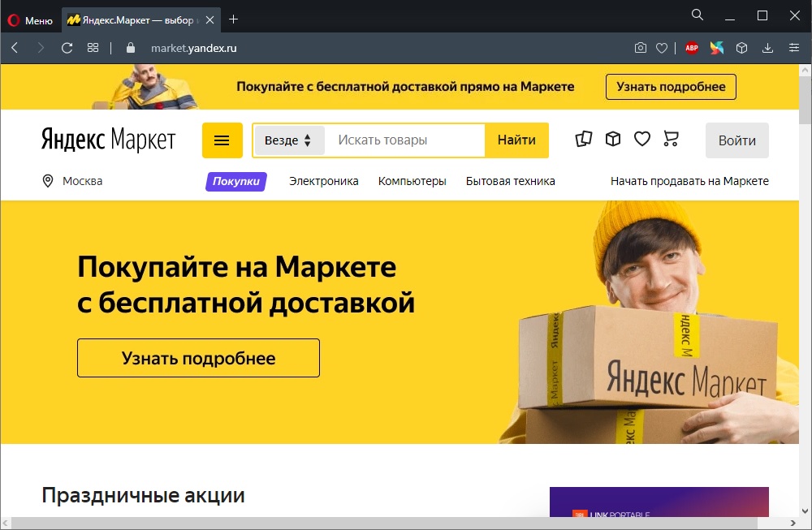Open the site favorites heart icon
Screen dimensions: 812x530
(x=642, y=139)
